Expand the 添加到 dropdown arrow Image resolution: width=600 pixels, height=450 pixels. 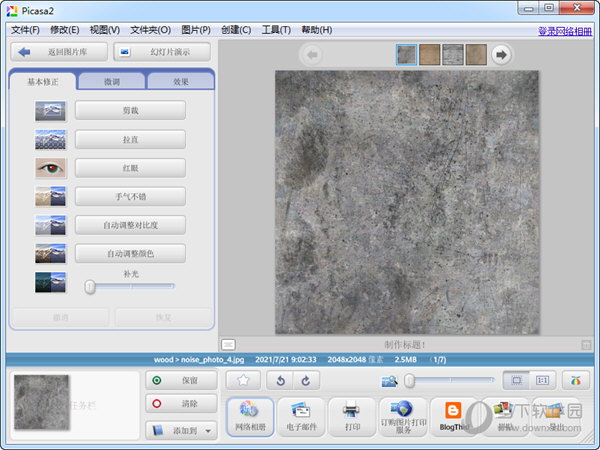tap(208, 431)
